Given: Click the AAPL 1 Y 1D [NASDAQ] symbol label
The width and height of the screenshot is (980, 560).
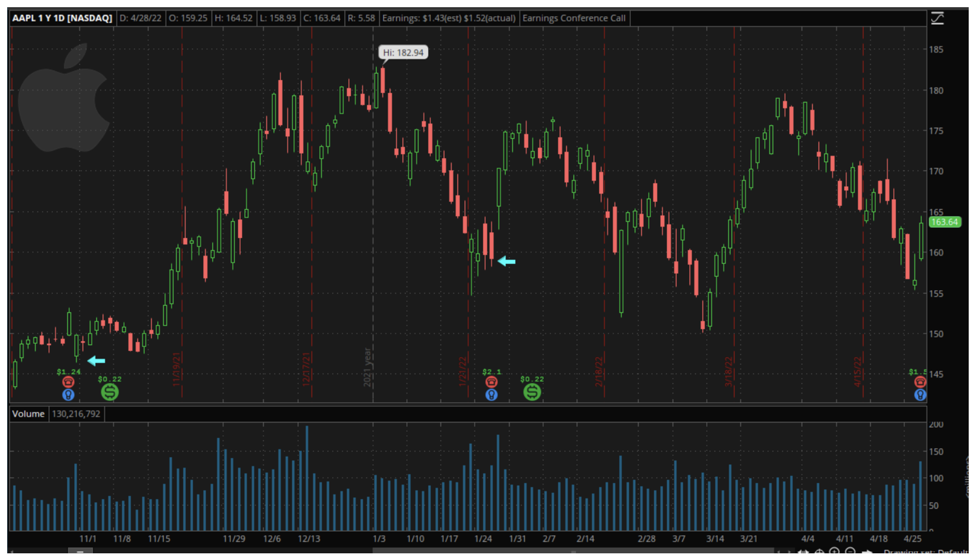Looking at the screenshot, I should [62, 18].
